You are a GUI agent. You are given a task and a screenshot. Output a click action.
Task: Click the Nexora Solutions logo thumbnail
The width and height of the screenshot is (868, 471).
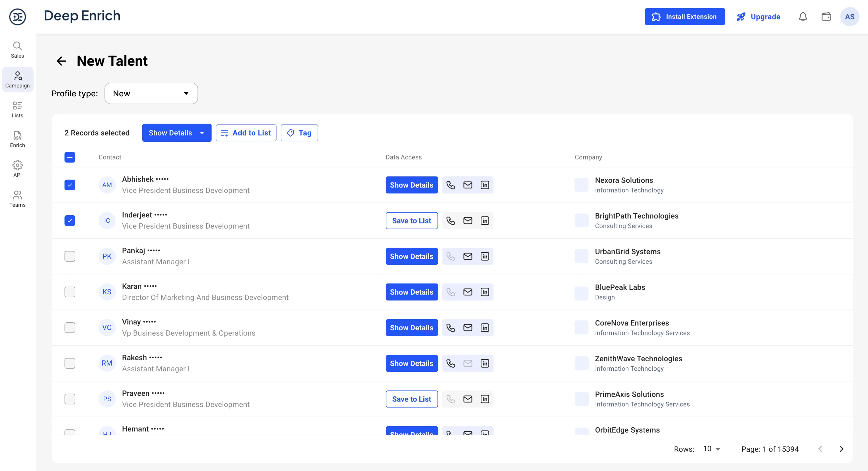pyautogui.click(x=581, y=185)
